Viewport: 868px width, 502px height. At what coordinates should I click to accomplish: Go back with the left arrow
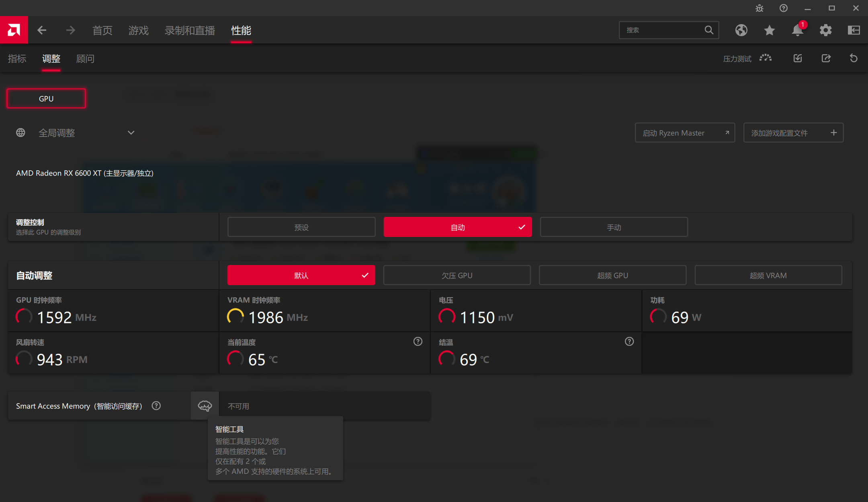point(42,30)
